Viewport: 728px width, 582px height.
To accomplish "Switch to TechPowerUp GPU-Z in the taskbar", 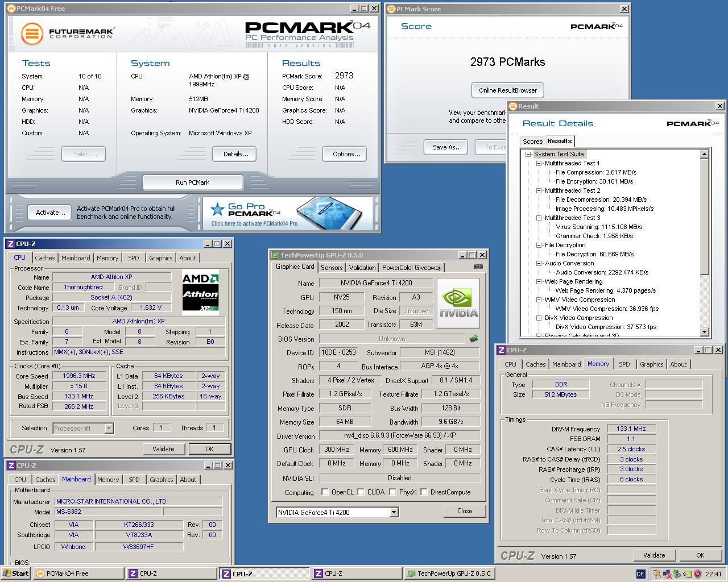I will (449, 573).
